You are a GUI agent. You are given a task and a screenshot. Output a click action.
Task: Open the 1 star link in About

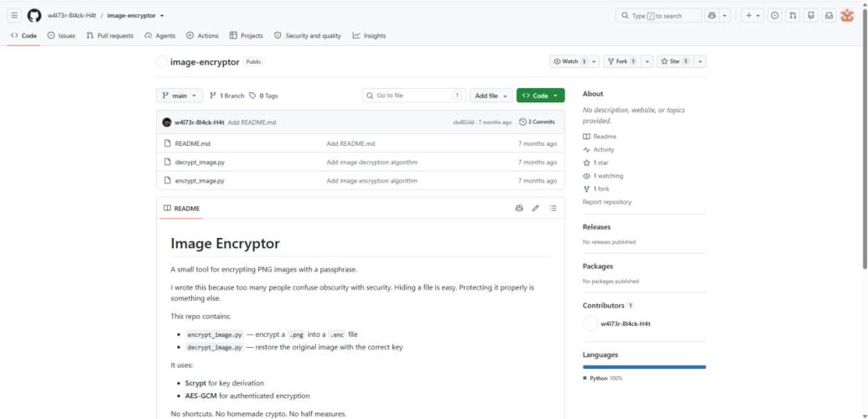595,163
